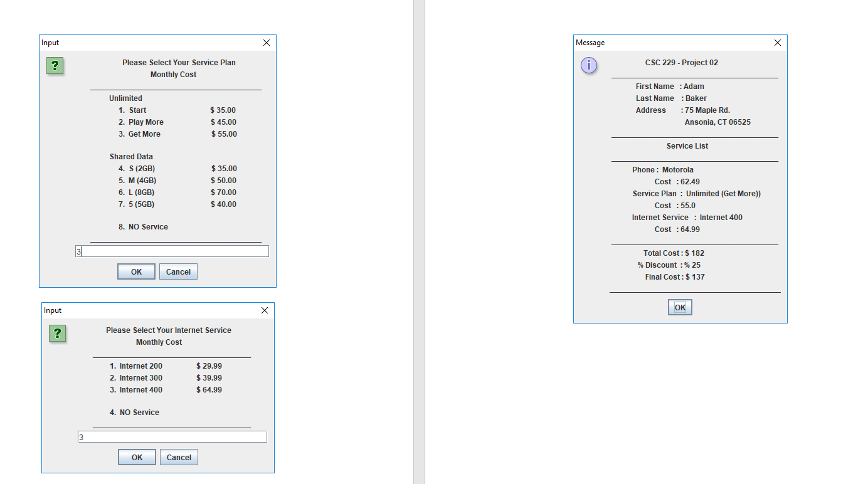Click the '75 Maple Rd.' address text

coord(707,110)
